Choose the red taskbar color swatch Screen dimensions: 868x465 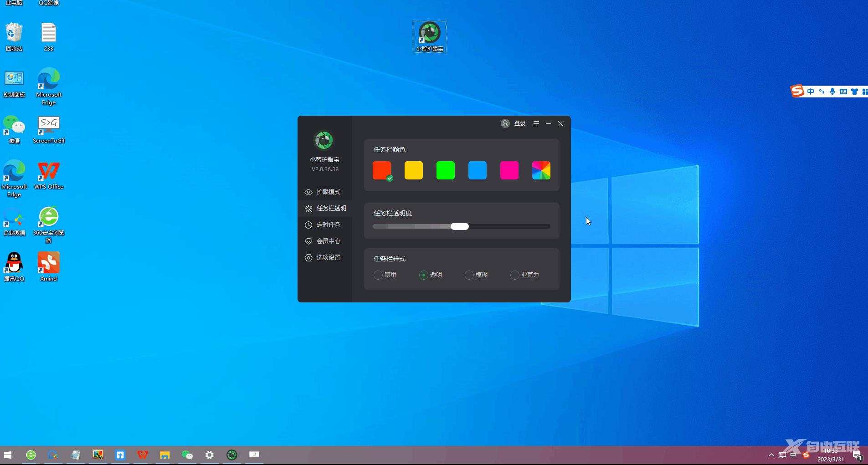(x=382, y=170)
